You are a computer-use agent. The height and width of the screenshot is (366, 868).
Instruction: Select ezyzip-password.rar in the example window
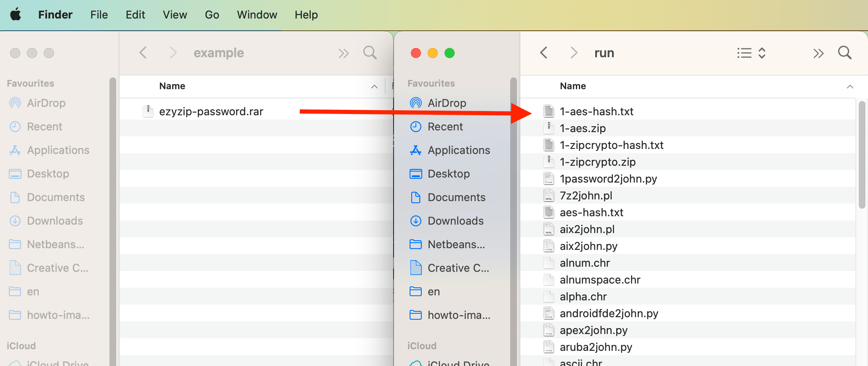pyautogui.click(x=211, y=111)
